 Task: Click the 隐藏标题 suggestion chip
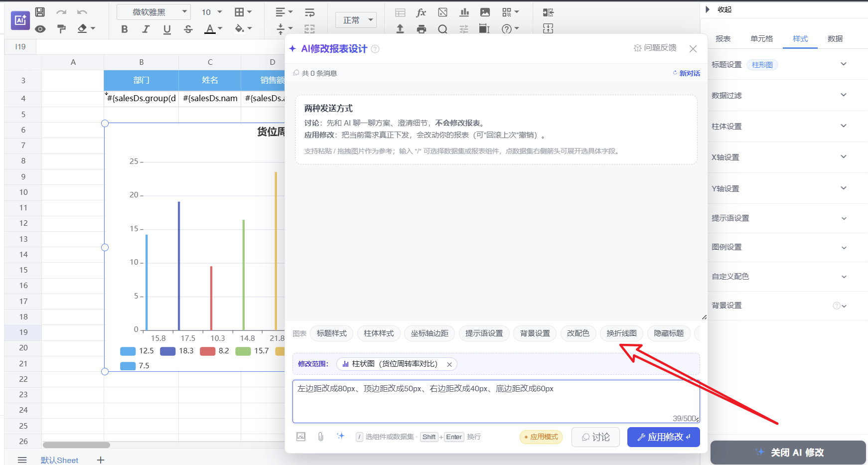[669, 333]
